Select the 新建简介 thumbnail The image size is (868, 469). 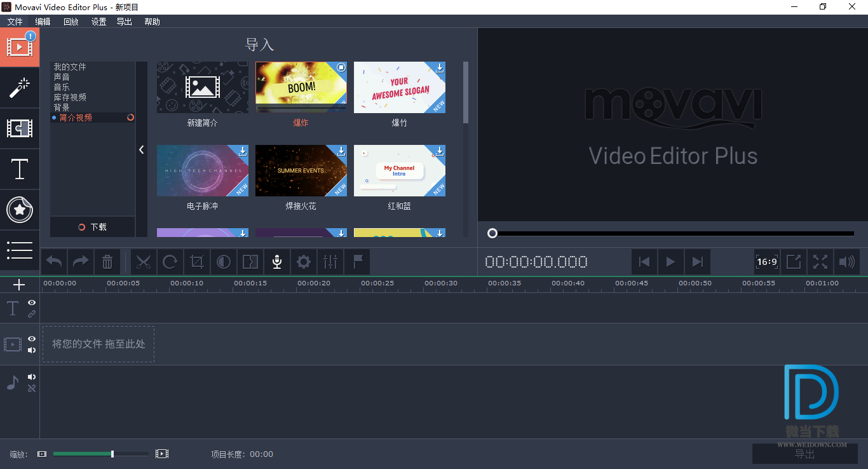tap(203, 88)
